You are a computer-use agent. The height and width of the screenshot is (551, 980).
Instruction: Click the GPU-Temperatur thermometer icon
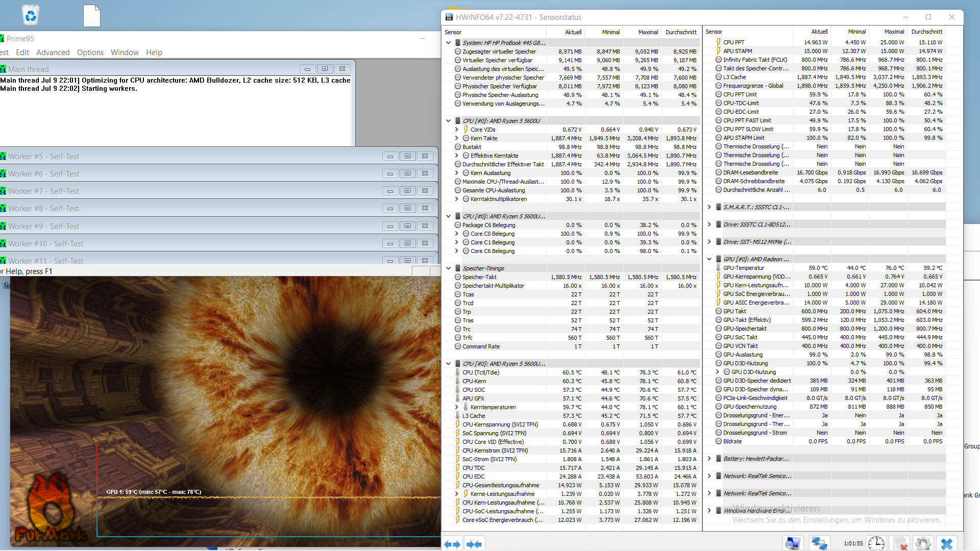pyautogui.click(x=719, y=268)
